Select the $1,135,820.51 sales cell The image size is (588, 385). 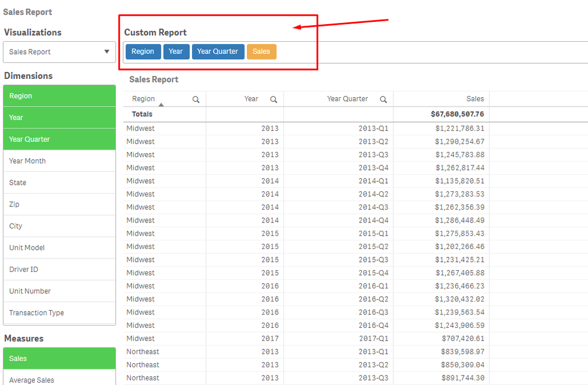pos(460,181)
